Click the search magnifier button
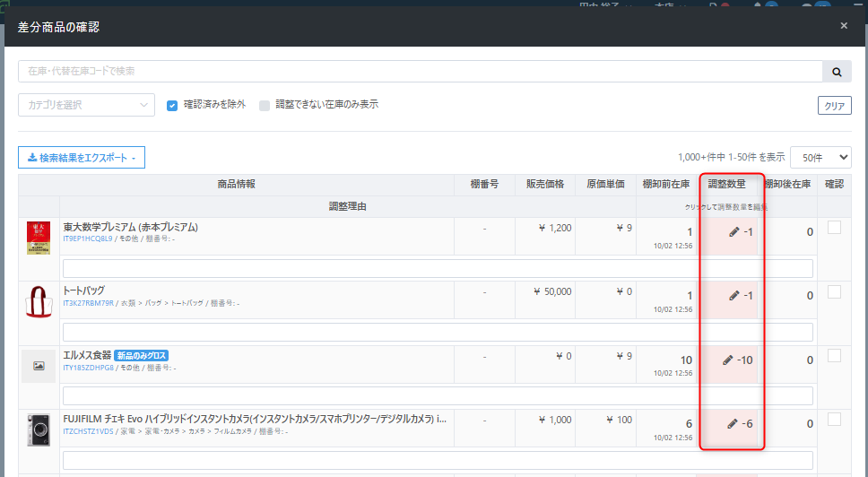 (x=837, y=72)
